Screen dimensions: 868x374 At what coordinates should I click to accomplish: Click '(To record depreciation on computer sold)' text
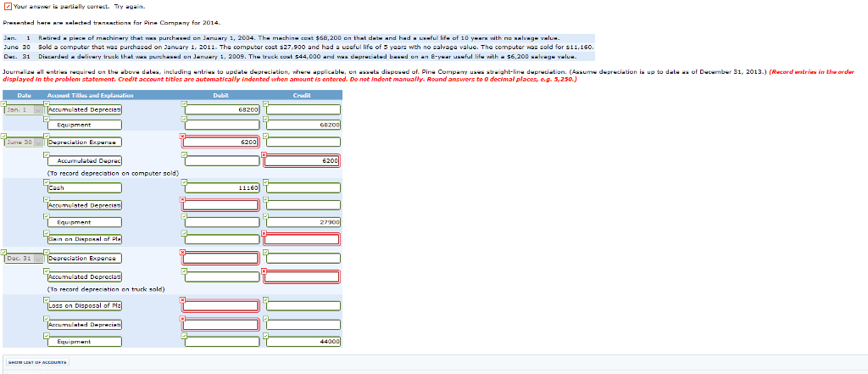[x=114, y=173]
